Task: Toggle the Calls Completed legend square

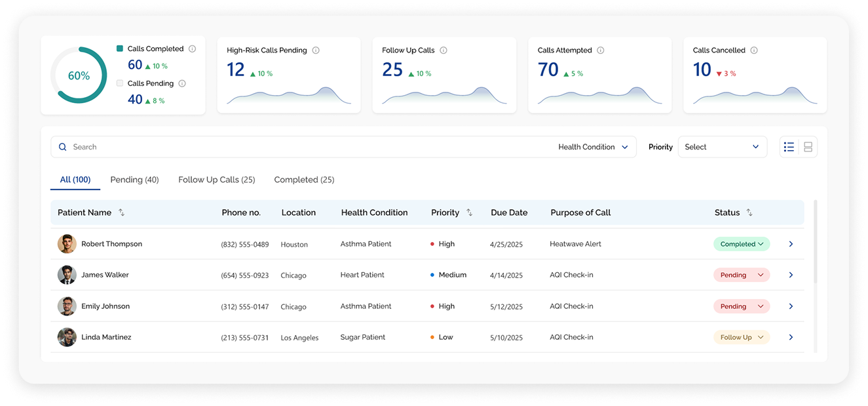Action: [x=120, y=49]
